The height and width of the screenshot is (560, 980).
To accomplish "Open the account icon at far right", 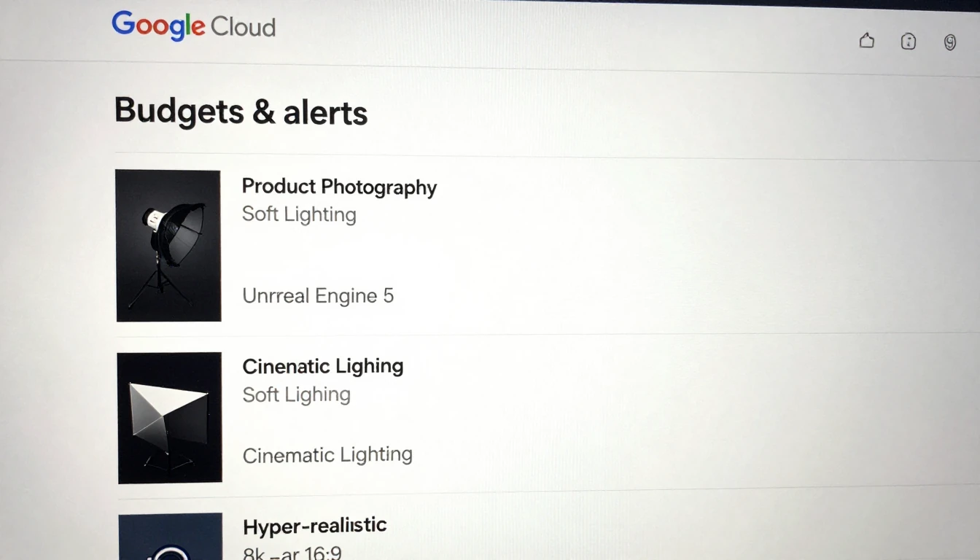I will tap(950, 42).
